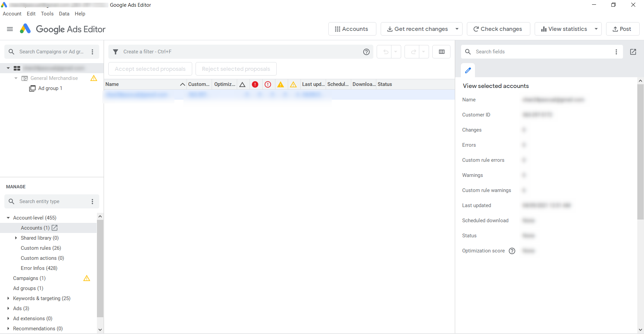The image size is (644, 334).
Task: Click the manage list scroll down arrow
Action: pos(100,330)
